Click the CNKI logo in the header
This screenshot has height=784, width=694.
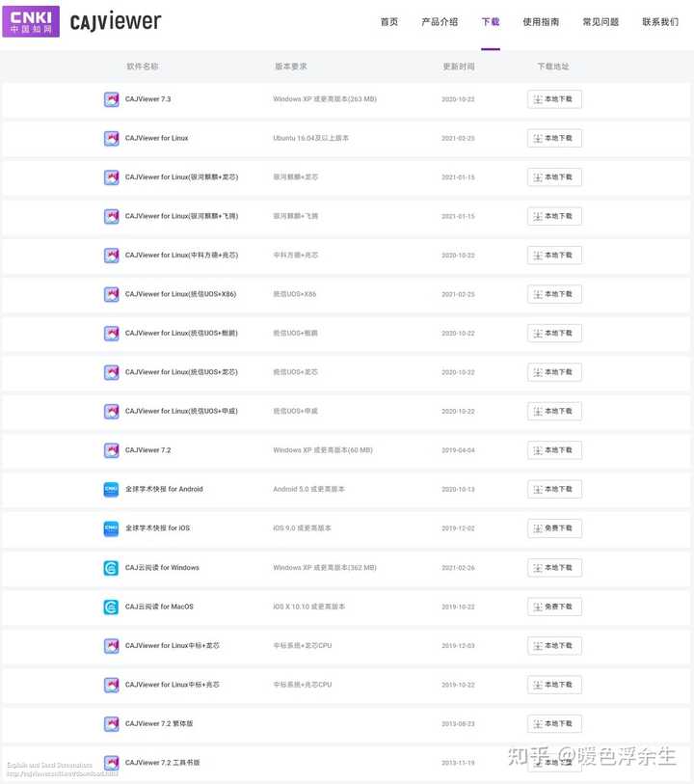tap(31, 21)
